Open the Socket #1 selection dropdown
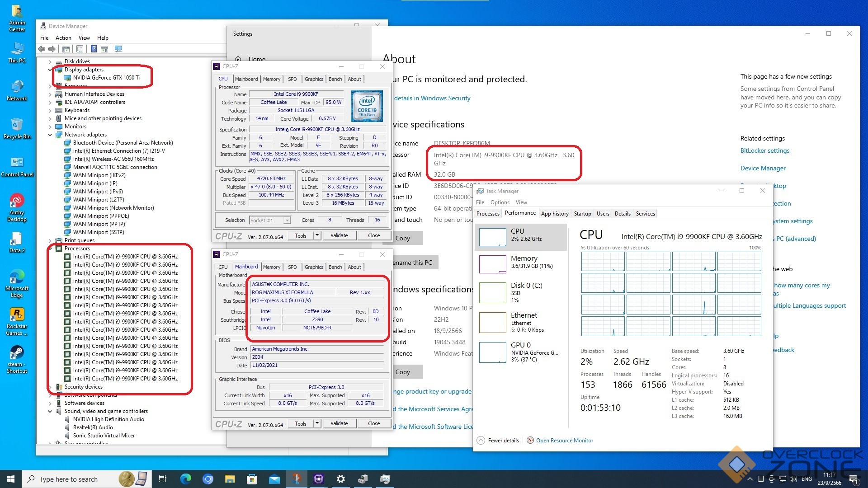The image size is (868, 488). 287,221
